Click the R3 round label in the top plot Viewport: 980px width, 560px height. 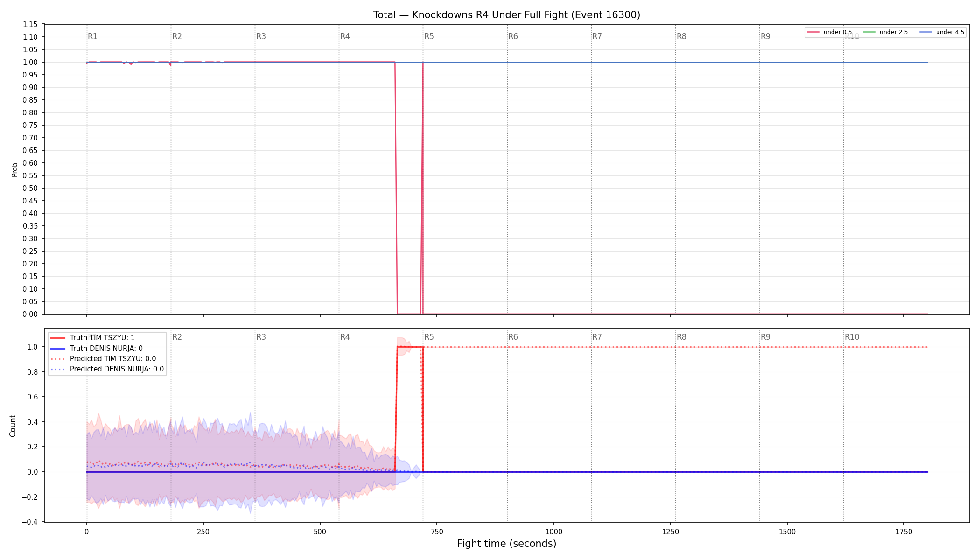pyautogui.click(x=261, y=36)
